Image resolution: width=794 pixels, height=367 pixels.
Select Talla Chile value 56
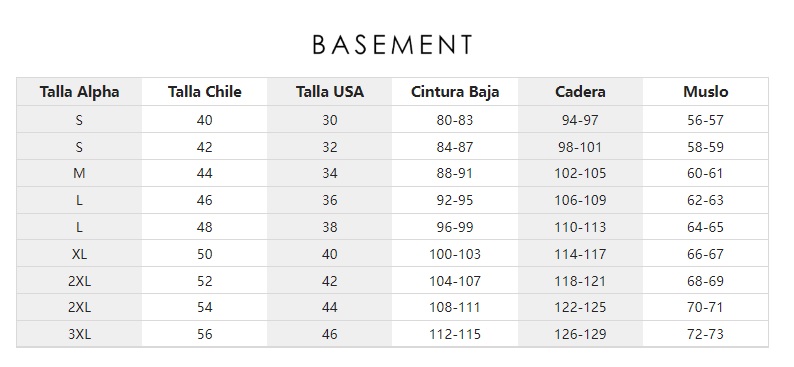tap(205, 334)
